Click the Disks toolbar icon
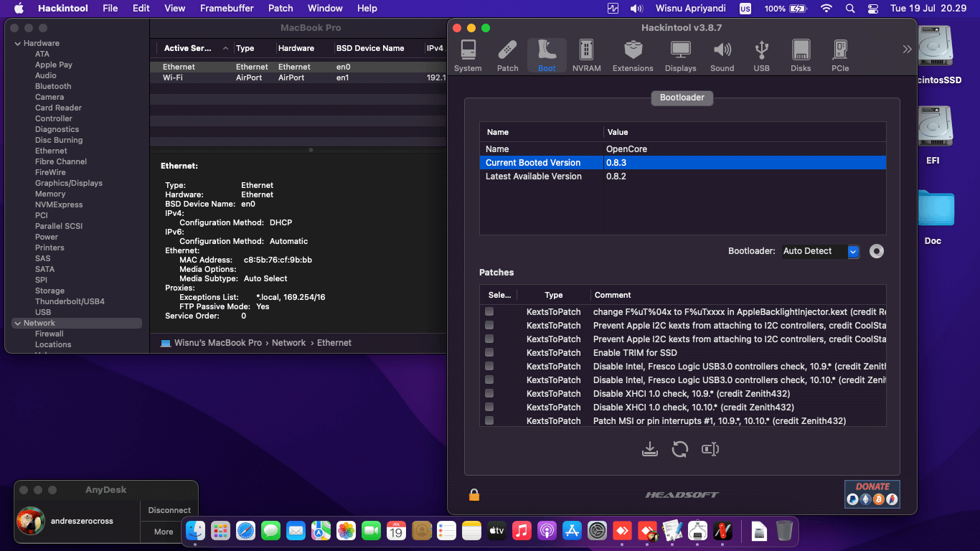980x551 pixels. click(x=801, y=55)
